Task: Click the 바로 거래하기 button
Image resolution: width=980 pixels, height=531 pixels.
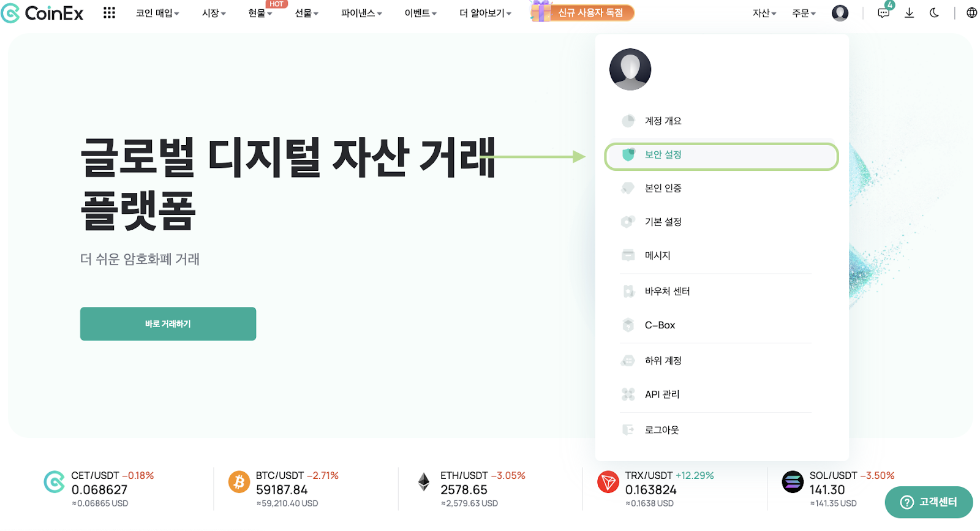Action: [168, 324]
